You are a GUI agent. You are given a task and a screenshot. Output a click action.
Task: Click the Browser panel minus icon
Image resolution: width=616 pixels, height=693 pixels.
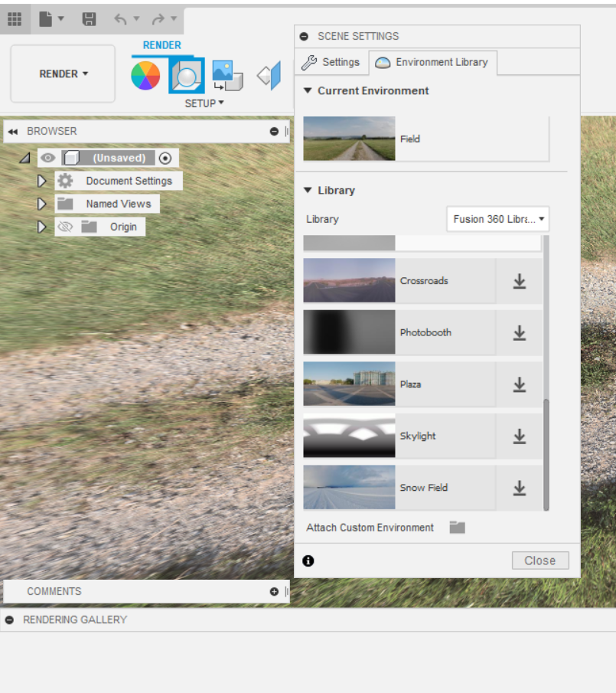pos(274,132)
